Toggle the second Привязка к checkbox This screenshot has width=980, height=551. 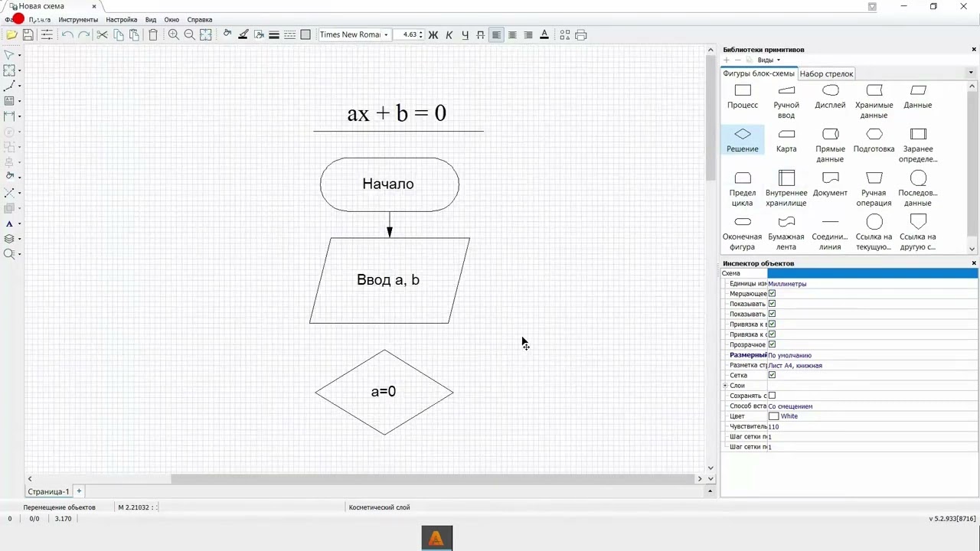772,334
